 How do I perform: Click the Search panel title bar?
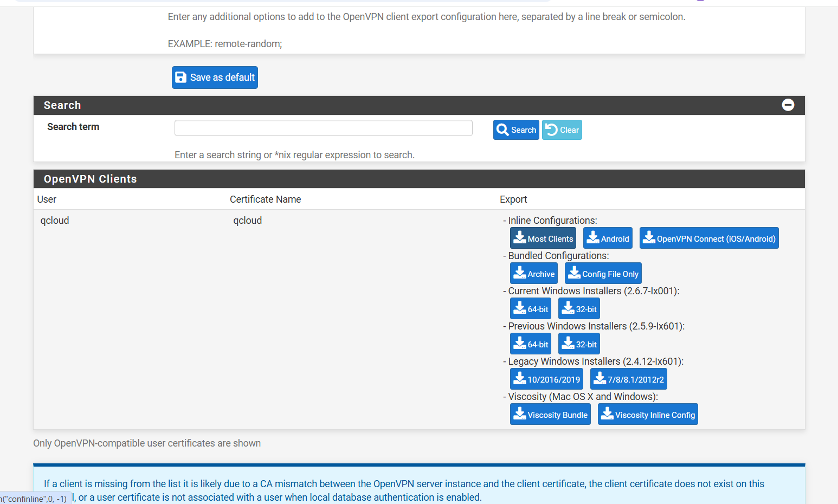pos(379,105)
